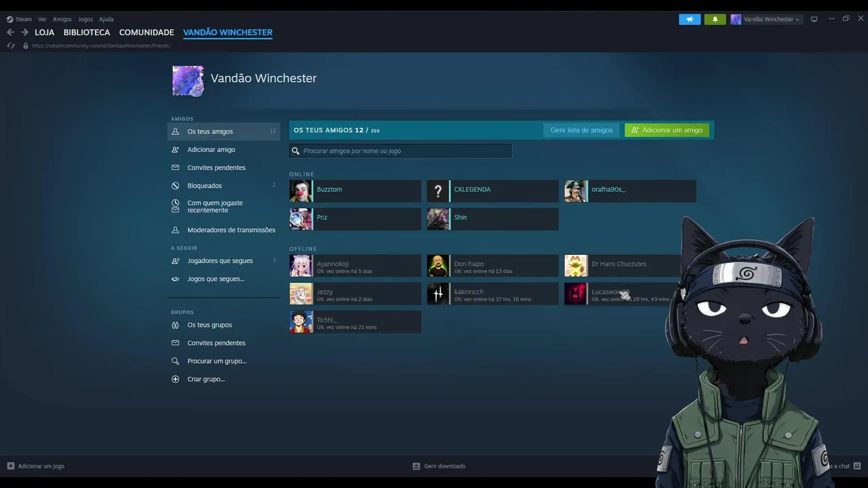Open the Vandão Winchester profile name link
868x488 pixels.
[x=264, y=78]
